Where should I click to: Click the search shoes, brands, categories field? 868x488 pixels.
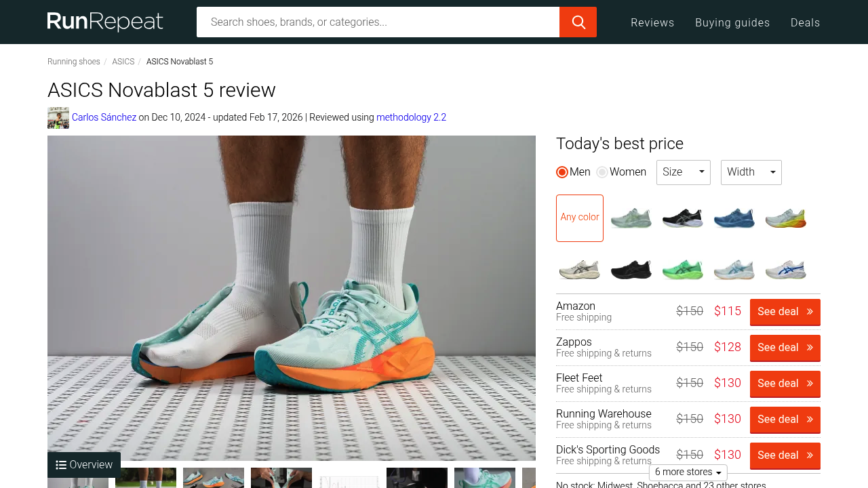tap(378, 22)
